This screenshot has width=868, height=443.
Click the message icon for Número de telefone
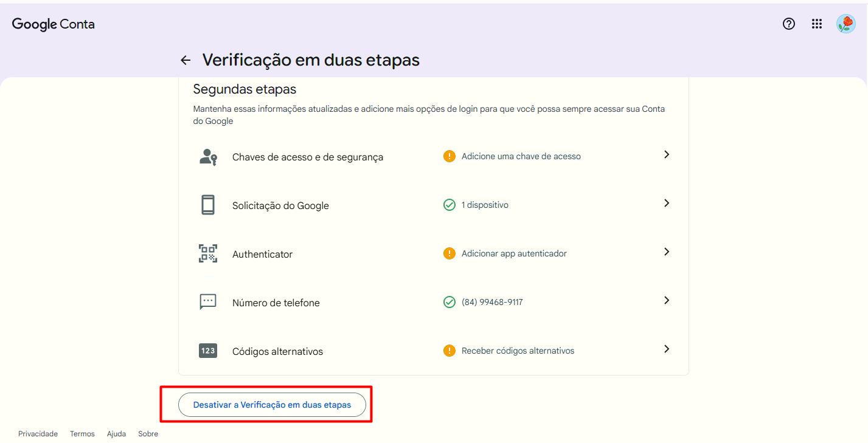pyautogui.click(x=208, y=302)
